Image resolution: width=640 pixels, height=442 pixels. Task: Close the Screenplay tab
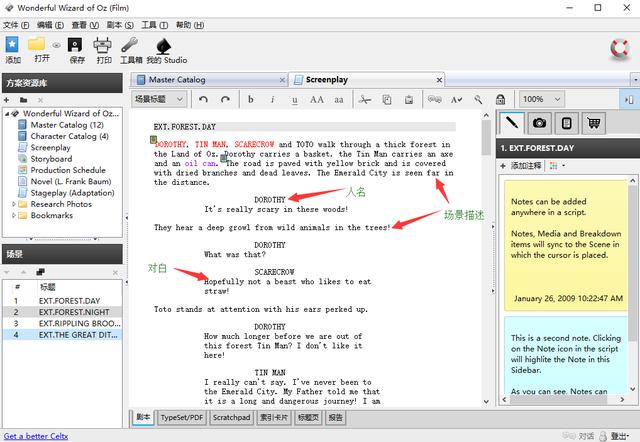coord(439,80)
